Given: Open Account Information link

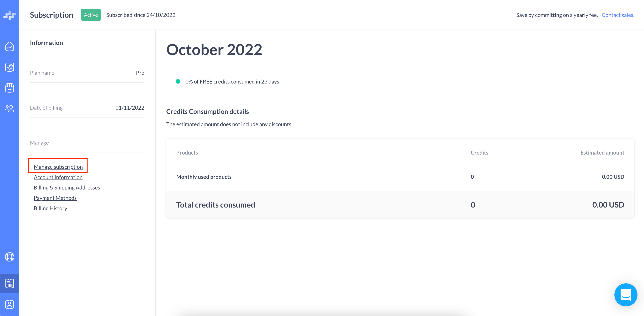Looking at the screenshot, I should 58,177.
